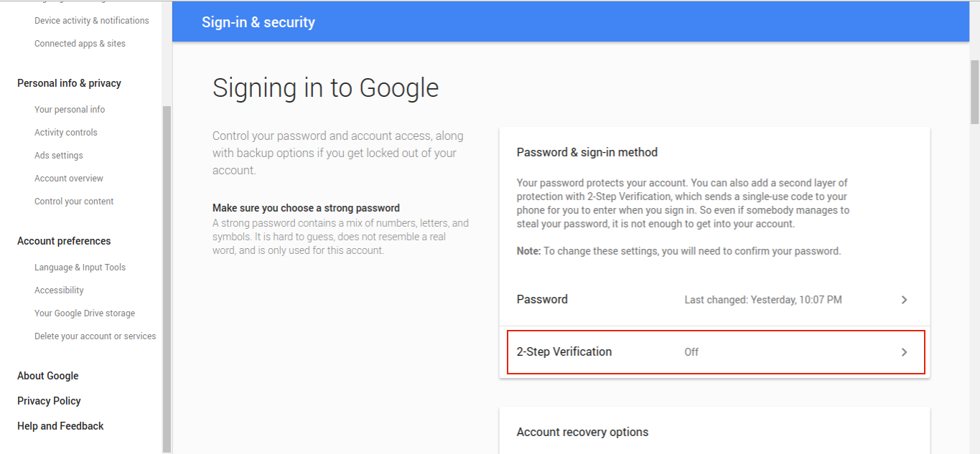Visit the About Google link
980x454 pixels.
pyautogui.click(x=48, y=376)
